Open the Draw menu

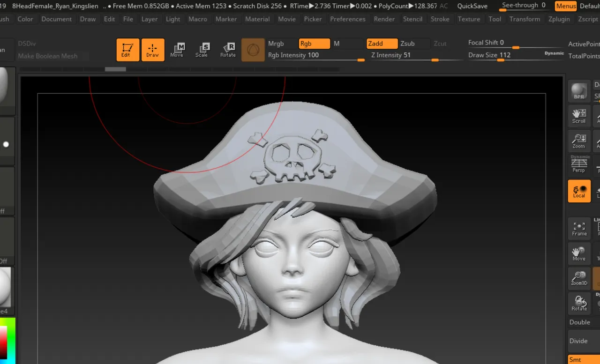click(88, 19)
